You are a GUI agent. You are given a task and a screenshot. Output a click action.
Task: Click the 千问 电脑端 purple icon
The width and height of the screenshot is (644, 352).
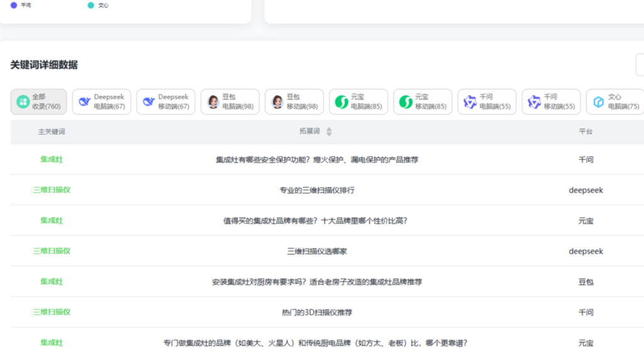470,102
